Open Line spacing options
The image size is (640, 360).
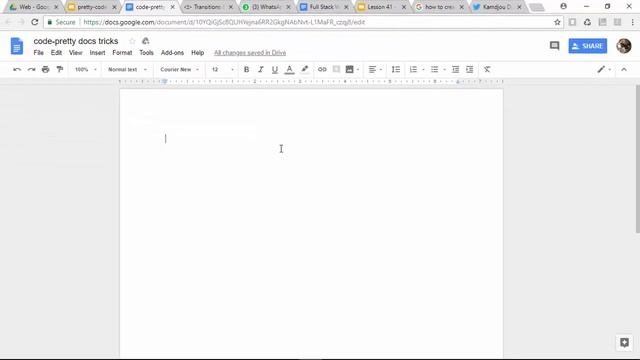pos(396,69)
